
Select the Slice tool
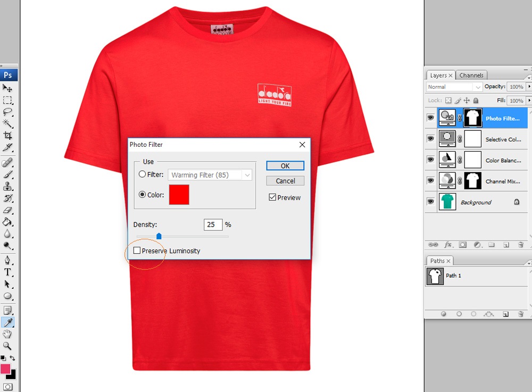pyautogui.click(x=7, y=147)
